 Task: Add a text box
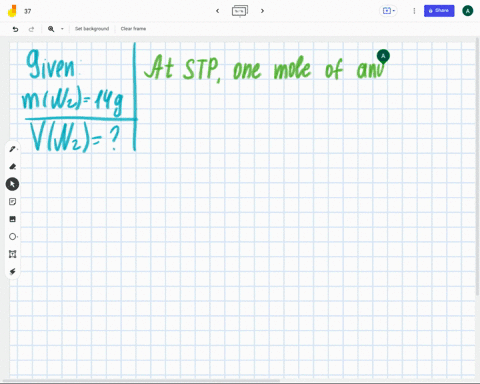(x=13, y=254)
